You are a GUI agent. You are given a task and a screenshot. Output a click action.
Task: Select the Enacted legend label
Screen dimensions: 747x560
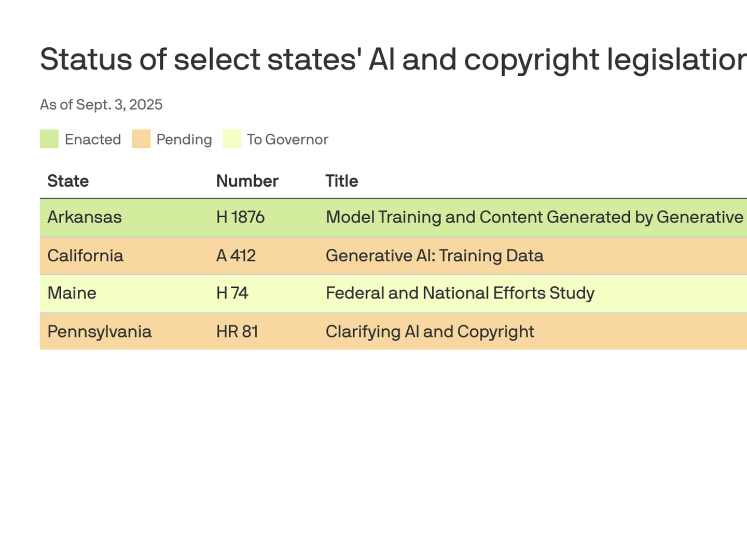point(93,139)
